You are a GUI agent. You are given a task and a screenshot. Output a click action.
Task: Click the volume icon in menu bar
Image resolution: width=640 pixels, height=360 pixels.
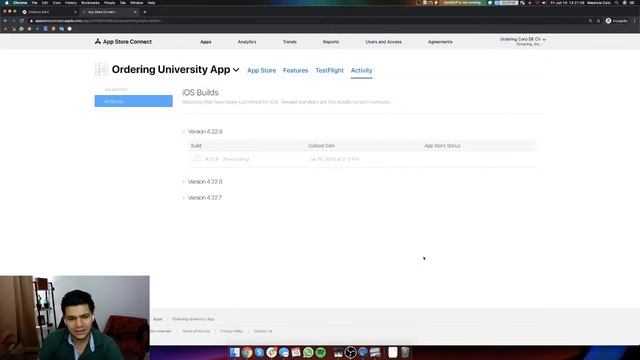(x=544, y=2)
